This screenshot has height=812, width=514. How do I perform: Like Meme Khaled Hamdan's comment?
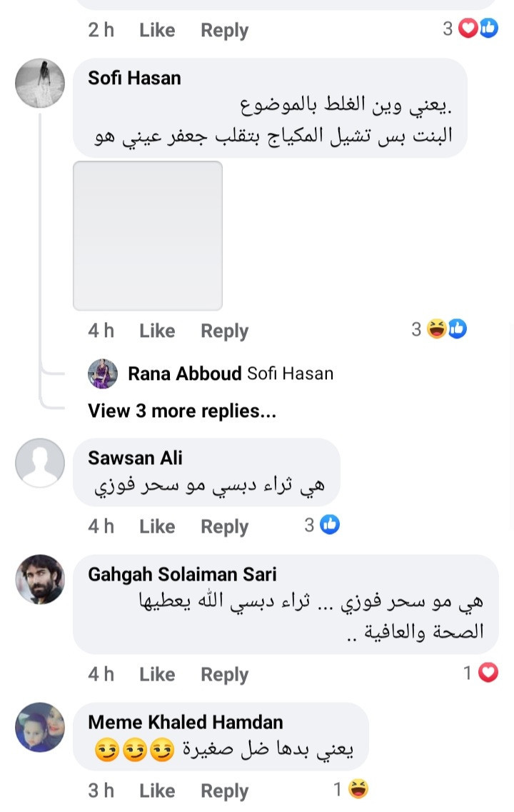(157, 791)
